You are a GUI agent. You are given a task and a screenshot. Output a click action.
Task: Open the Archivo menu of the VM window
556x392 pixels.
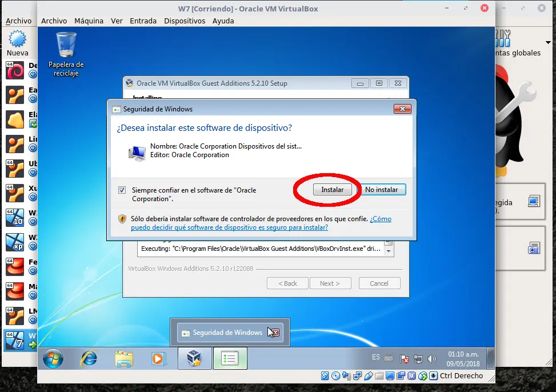coord(54,21)
